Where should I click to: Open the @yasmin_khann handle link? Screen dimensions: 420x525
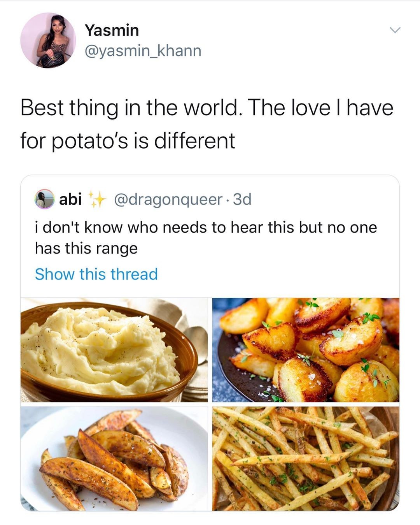(143, 51)
